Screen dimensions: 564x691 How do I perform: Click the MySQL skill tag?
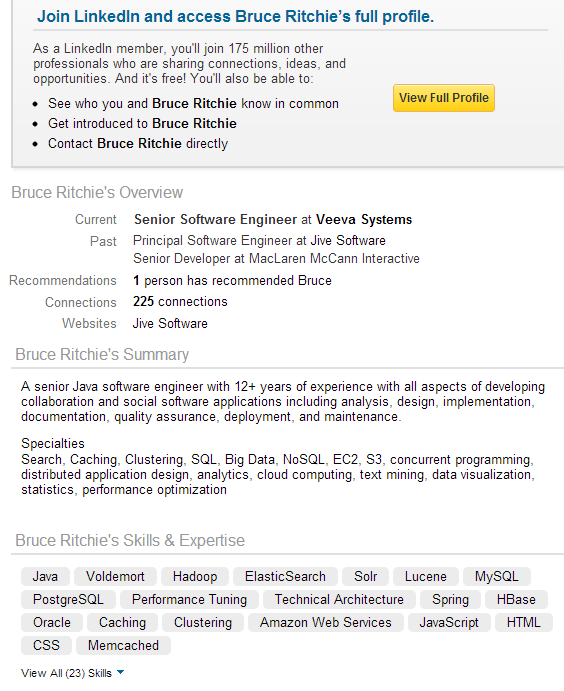(x=497, y=576)
